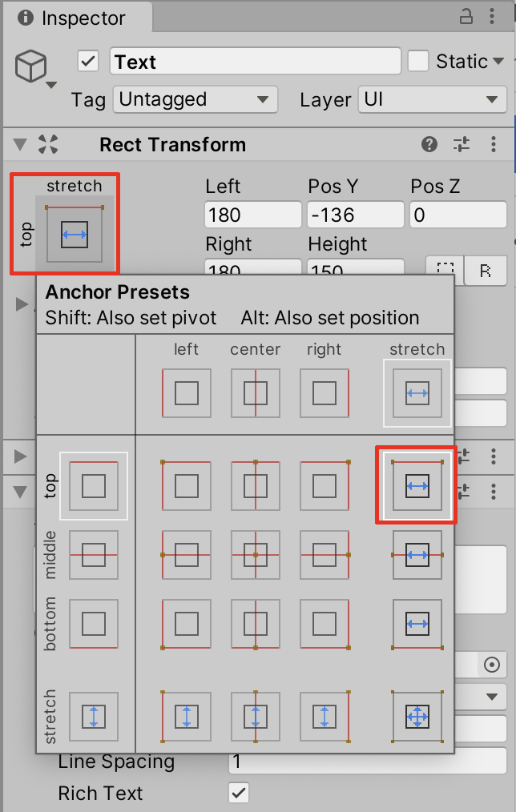The image size is (516, 812).
Task: Click the object name field Text
Action: [256, 62]
